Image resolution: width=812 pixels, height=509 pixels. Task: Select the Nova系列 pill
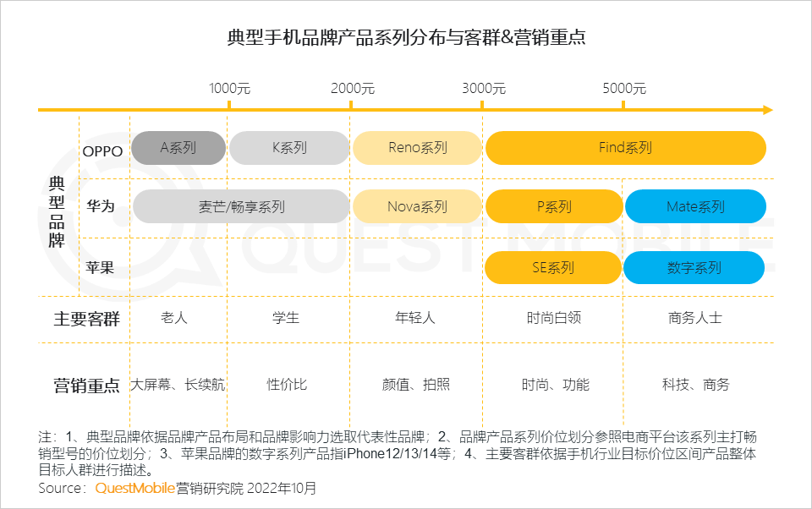(417, 207)
